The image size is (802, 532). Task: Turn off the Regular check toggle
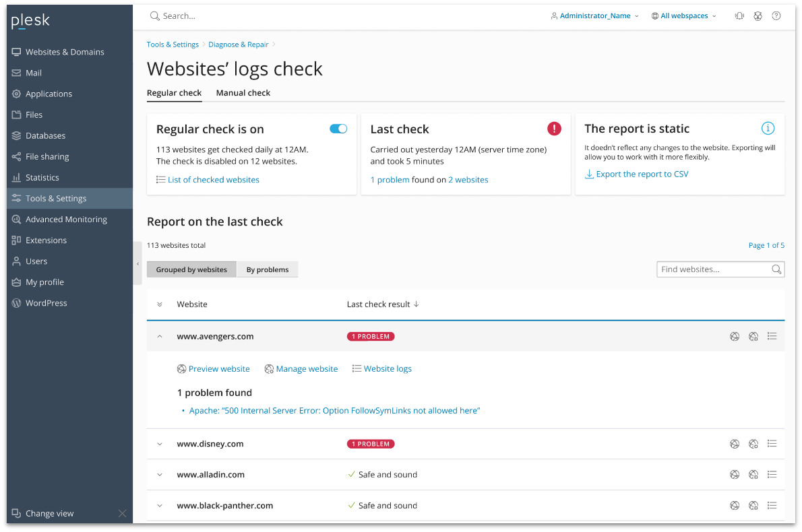pyautogui.click(x=338, y=129)
